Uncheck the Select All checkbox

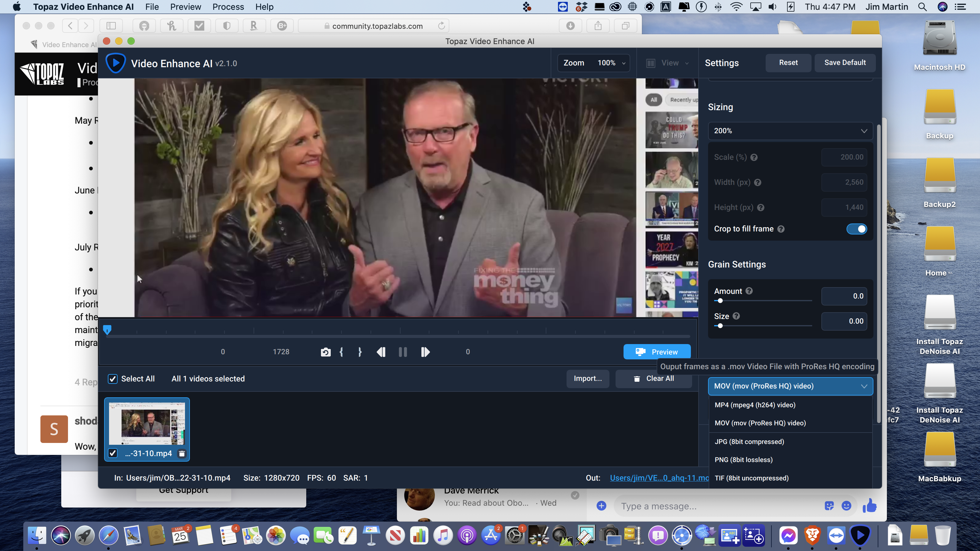click(x=113, y=379)
